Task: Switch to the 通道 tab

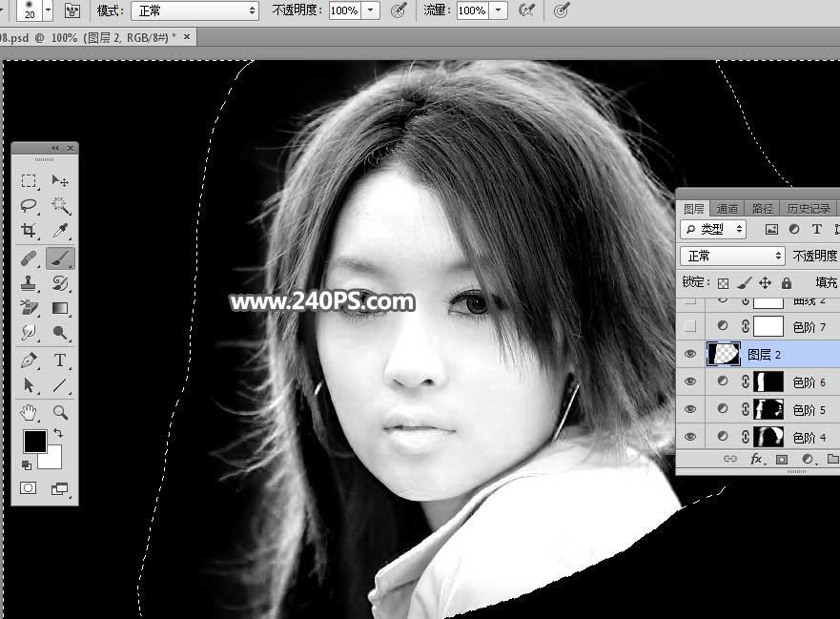Action: pos(727,208)
